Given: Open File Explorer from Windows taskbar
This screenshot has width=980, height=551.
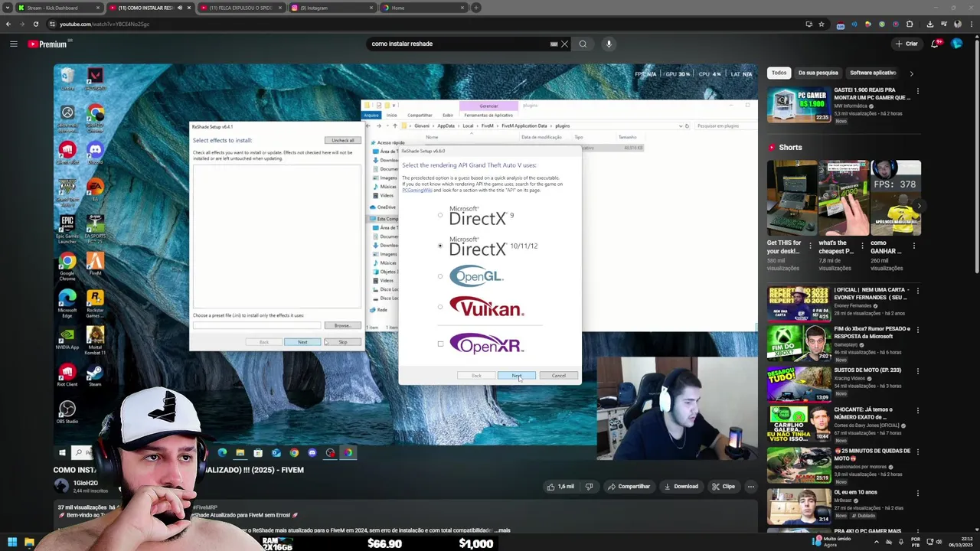Looking at the screenshot, I should 29,543.
